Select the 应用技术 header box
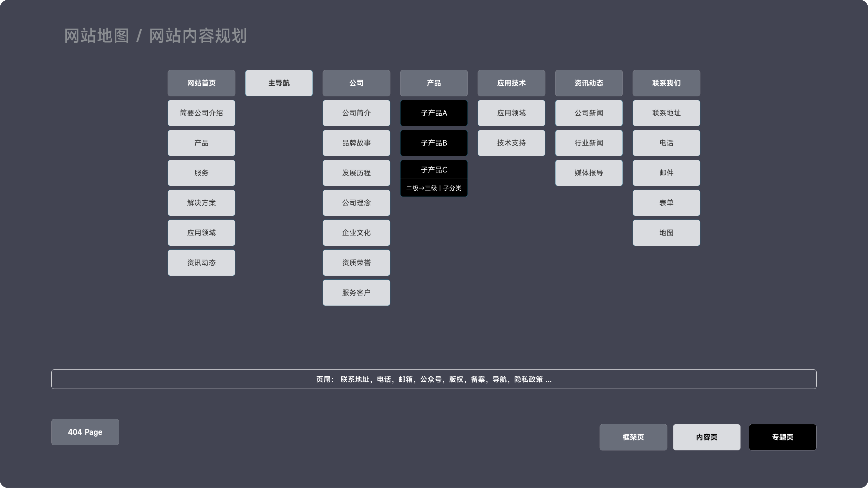 pyautogui.click(x=511, y=83)
